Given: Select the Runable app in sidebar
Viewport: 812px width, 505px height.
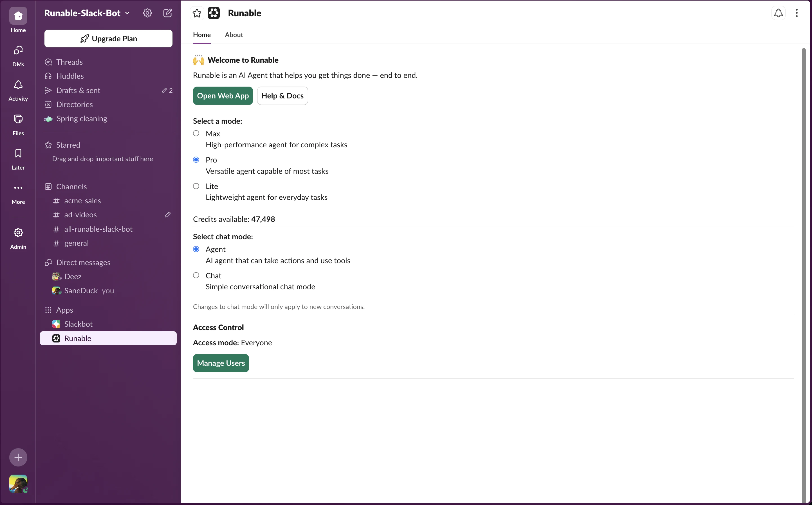Looking at the screenshot, I should [x=108, y=338].
